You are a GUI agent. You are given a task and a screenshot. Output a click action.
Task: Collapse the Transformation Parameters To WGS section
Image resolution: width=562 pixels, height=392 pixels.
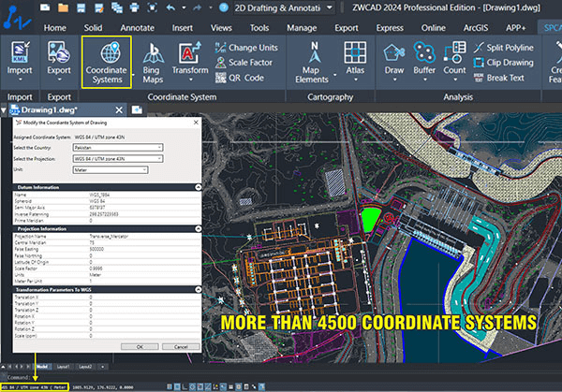pos(198,289)
